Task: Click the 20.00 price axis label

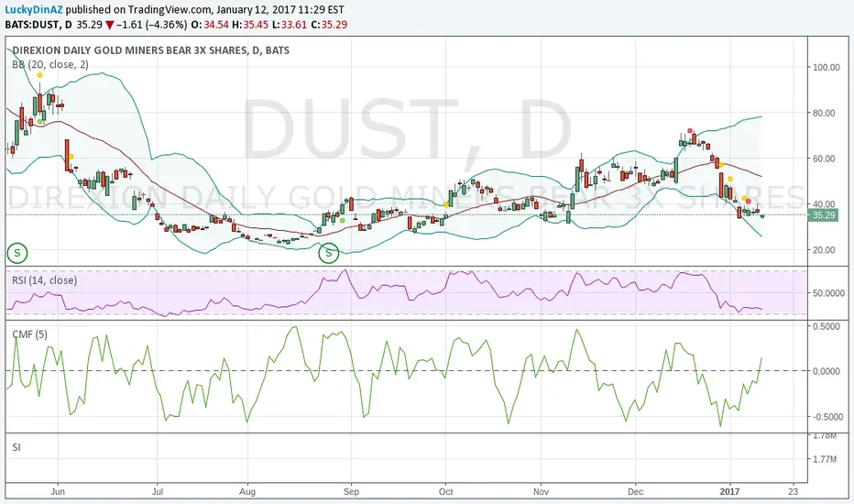Action: [824, 249]
